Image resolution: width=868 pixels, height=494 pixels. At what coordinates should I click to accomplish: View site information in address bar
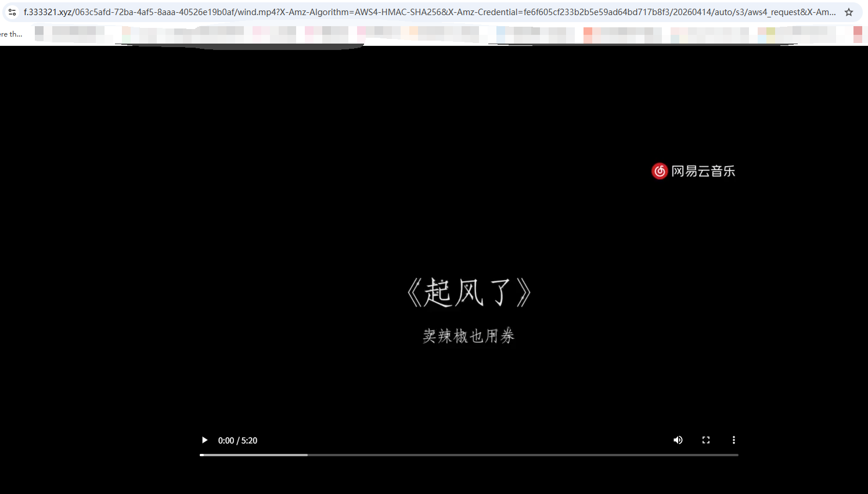point(12,12)
